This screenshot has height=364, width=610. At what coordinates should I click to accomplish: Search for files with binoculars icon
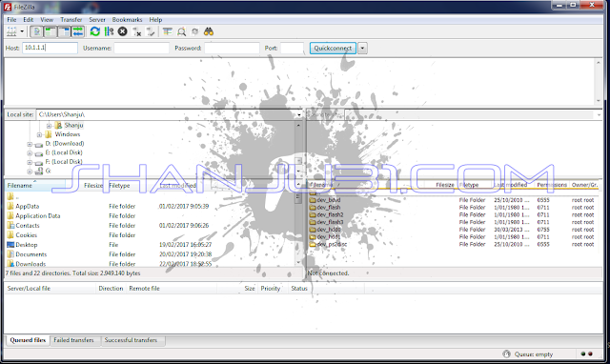209,31
